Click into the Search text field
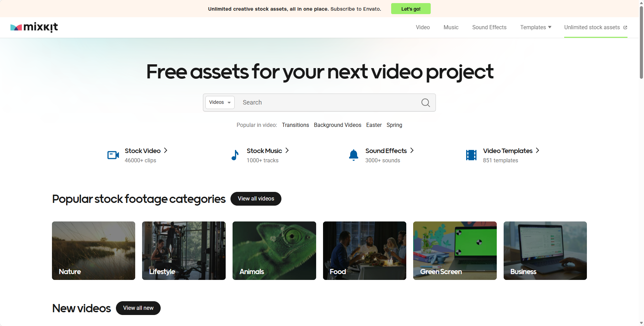 click(x=327, y=102)
